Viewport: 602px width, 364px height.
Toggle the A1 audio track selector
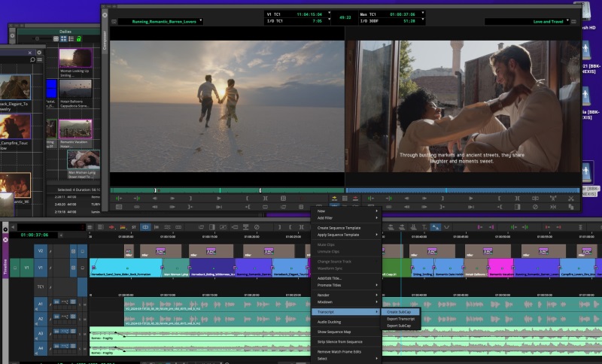coord(40,302)
